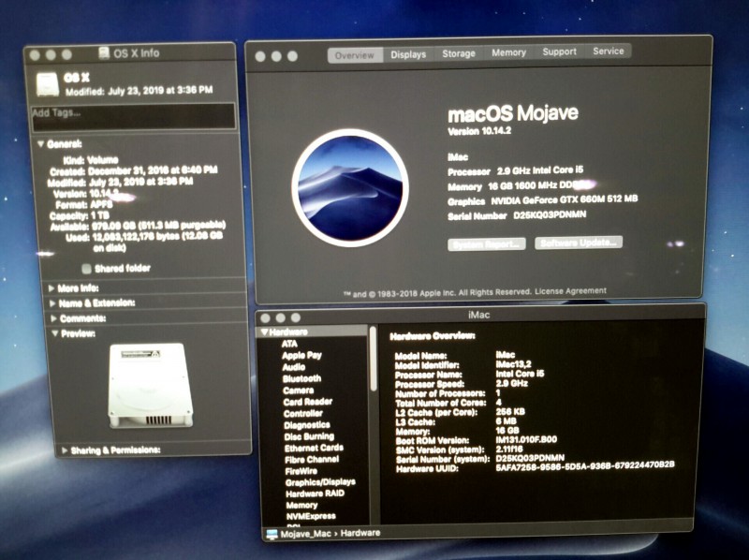Select Card Reader in the hardware list

307,402
